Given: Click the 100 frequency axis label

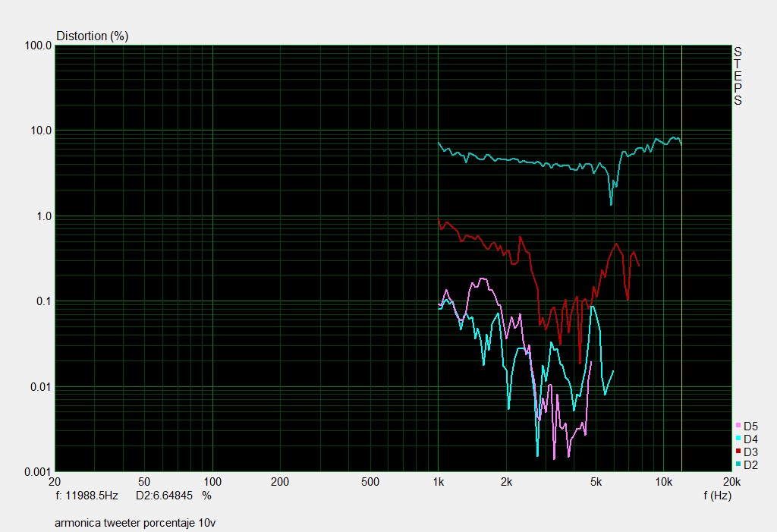Looking at the screenshot, I should pyautogui.click(x=212, y=482).
